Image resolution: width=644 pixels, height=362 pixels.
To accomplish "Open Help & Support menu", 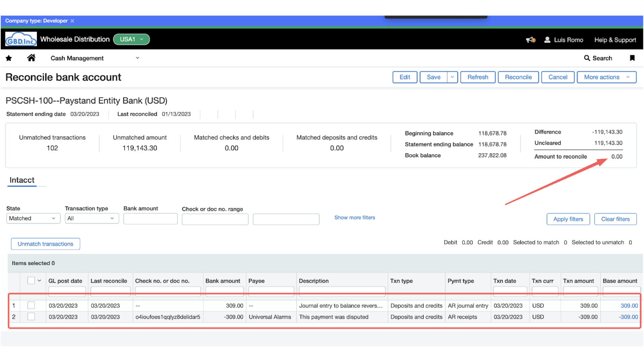I will click(615, 40).
